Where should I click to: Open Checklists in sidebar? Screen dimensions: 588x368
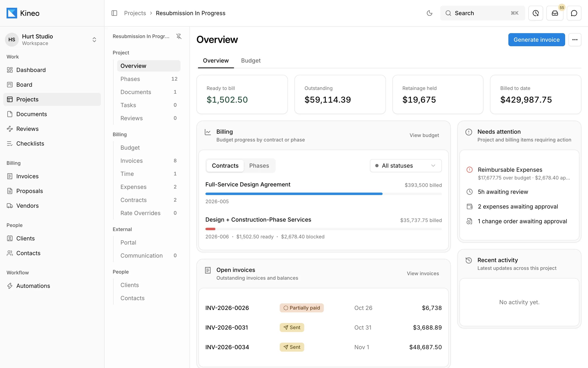pos(52,144)
